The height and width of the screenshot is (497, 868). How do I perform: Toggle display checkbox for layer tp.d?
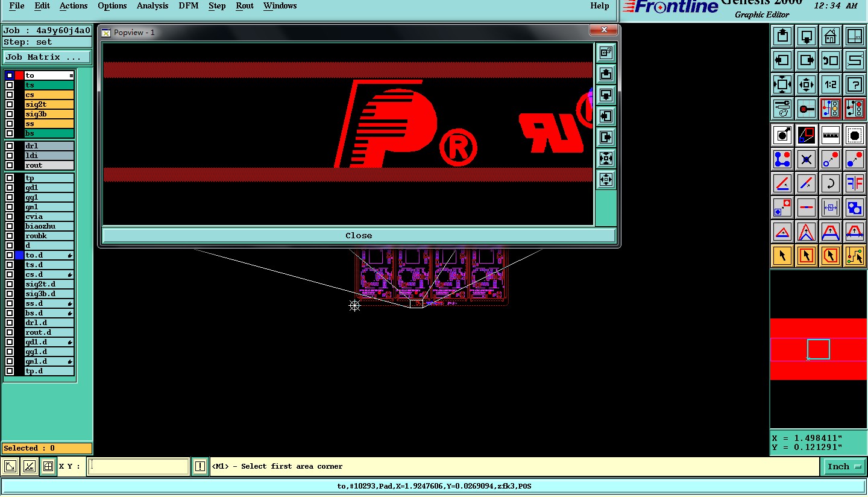click(x=10, y=371)
